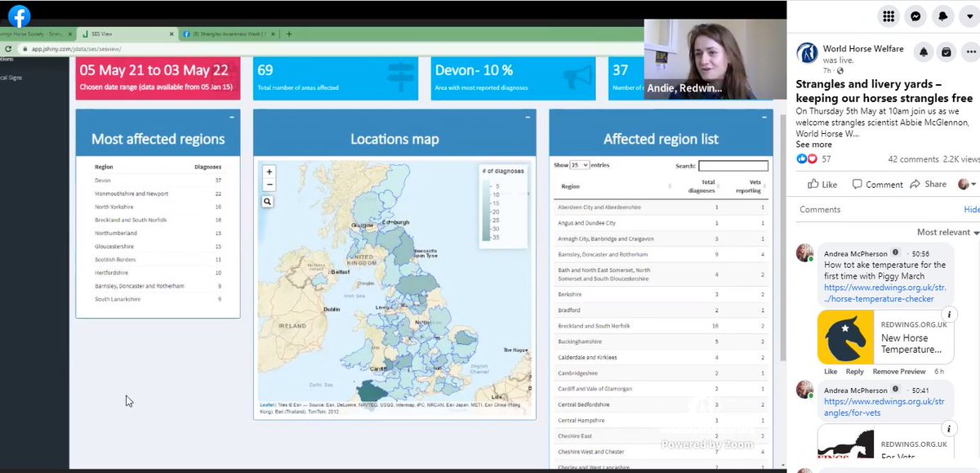
Task: Switch to Strangles Awareness Week Facebook tab
Action: (228, 33)
